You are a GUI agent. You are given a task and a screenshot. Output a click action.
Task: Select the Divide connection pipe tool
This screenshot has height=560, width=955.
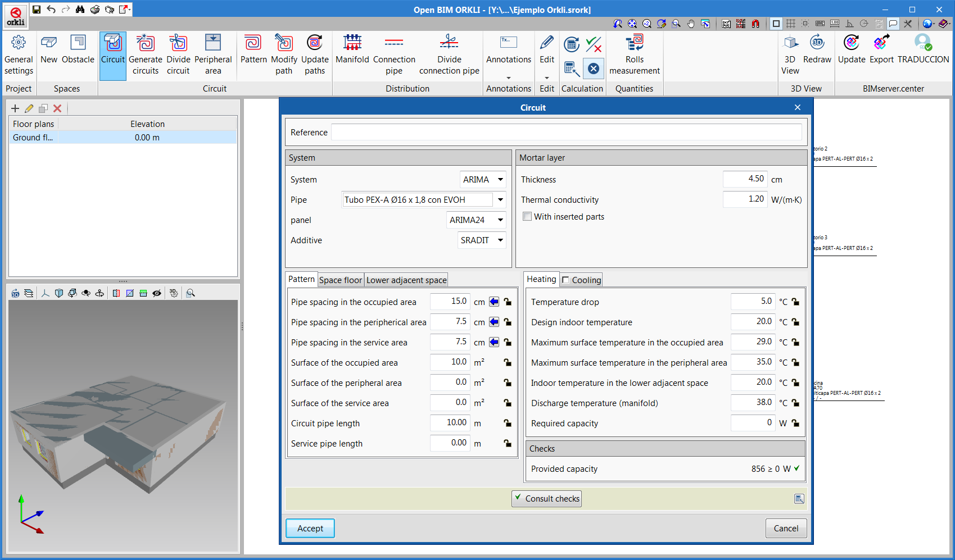tap(449, 53)
